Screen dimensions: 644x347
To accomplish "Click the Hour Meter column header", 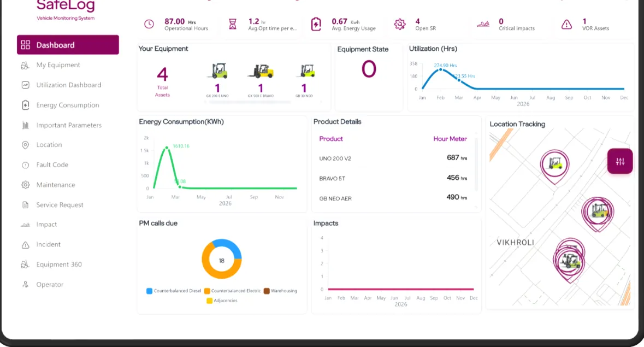I will coord(450,139).
